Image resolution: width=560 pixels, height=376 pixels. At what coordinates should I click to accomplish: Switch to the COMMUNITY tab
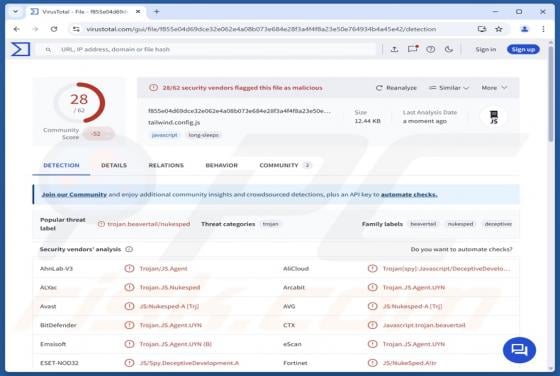(x=285, y=165)
